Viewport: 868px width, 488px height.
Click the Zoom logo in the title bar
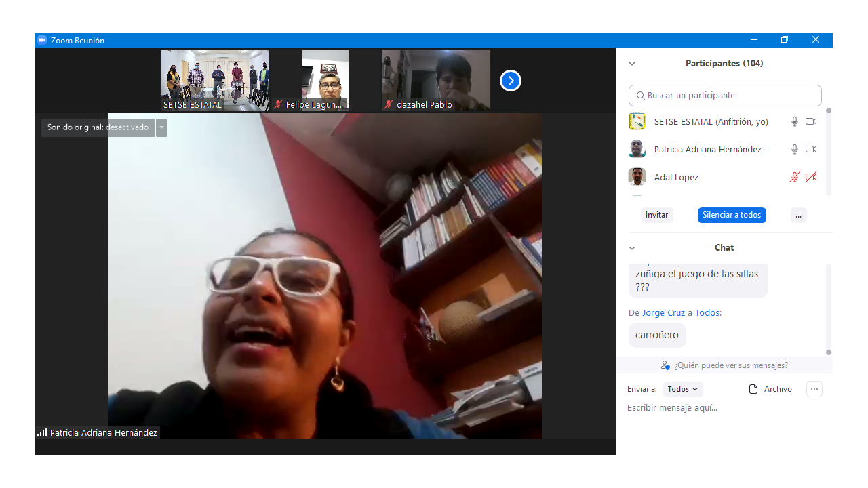pos(42,40)
